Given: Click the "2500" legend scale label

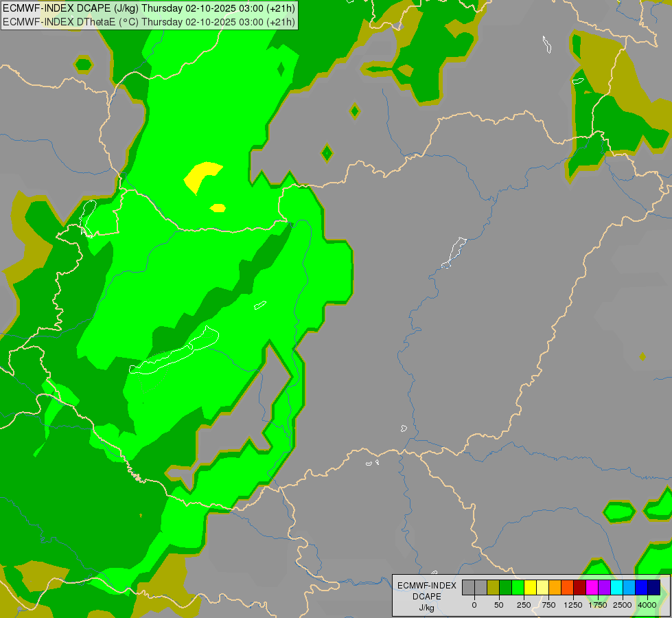Looking at the screenshot, I should click(x=623, y=605).
